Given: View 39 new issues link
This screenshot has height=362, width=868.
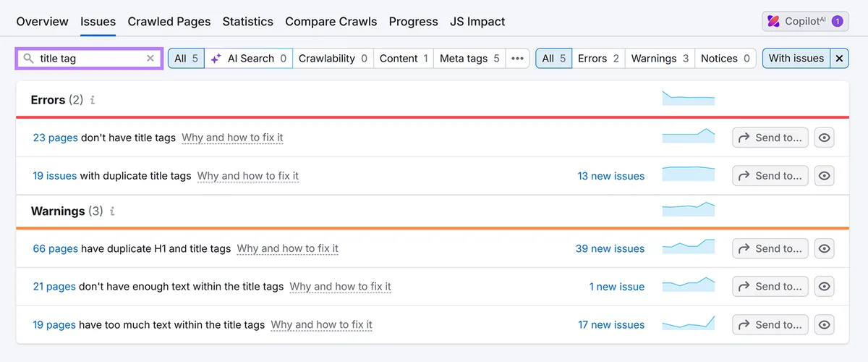Looking at the screenshot, I should point(610,248).
